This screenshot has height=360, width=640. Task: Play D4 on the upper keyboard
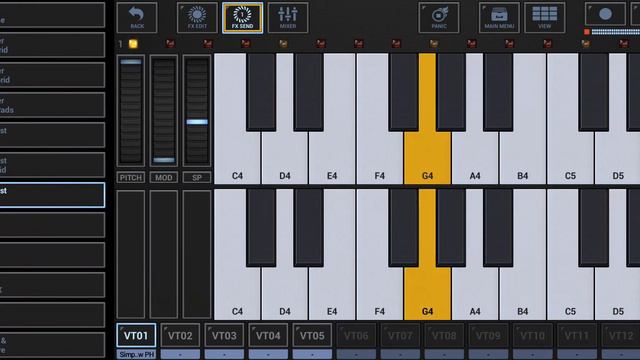[284, 159]
